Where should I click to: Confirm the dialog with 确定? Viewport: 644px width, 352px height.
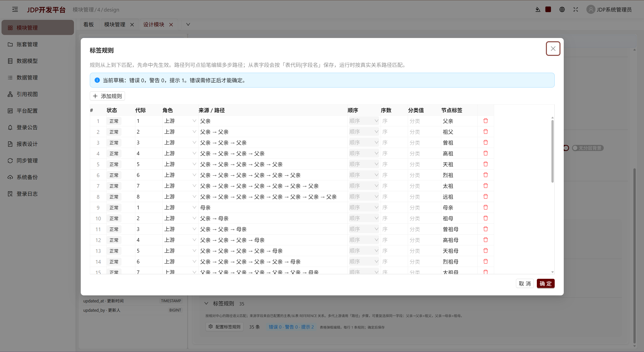[545, 284]
